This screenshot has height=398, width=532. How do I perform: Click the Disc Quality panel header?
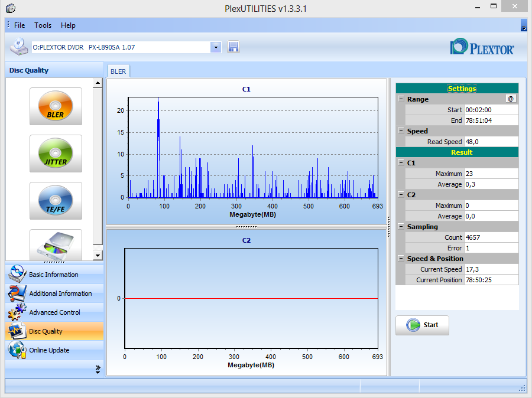54,70
